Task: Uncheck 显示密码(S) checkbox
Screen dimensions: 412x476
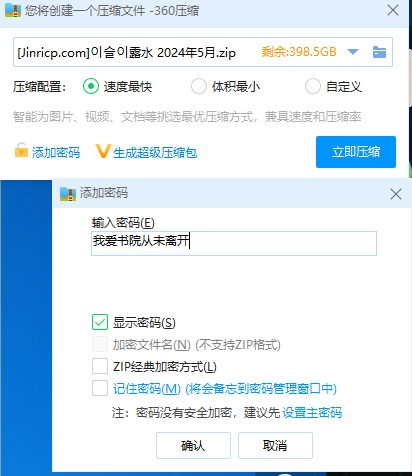Action: pyautogui.click(x=100, y=322)
